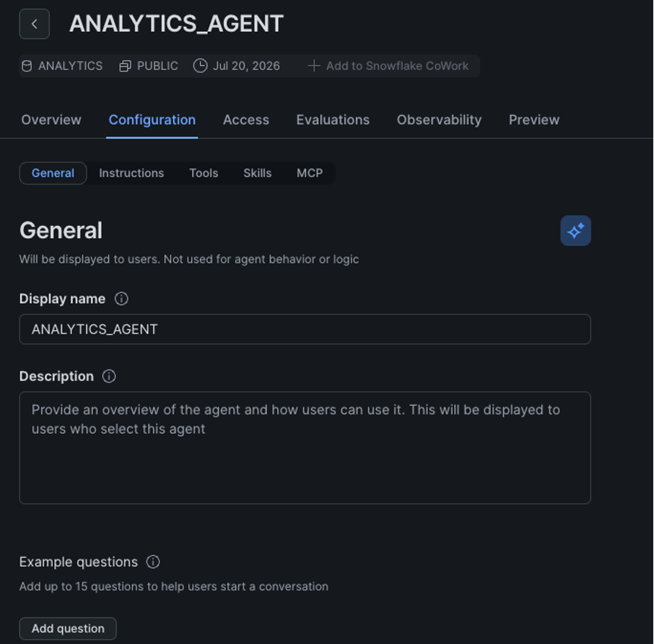Click the Add question button
This screenshot has width=654, height=644.
68,629
